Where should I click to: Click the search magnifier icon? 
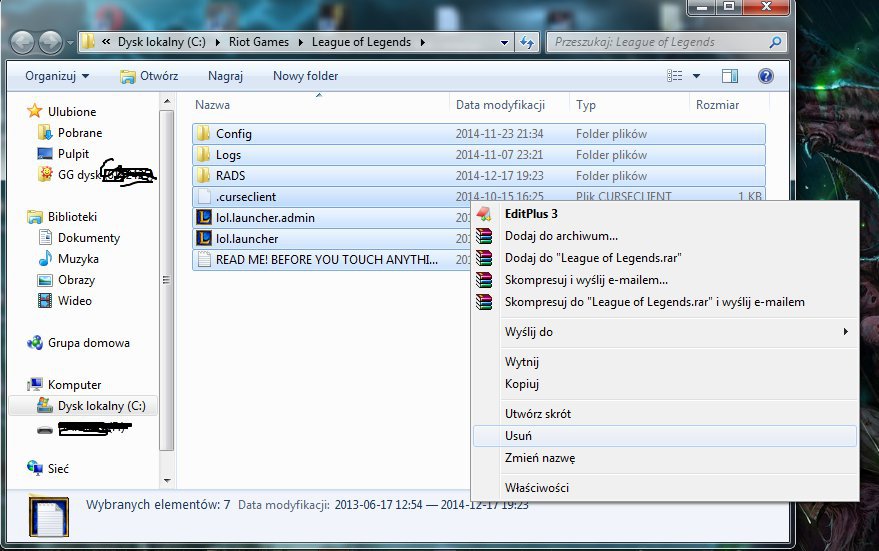775,42
